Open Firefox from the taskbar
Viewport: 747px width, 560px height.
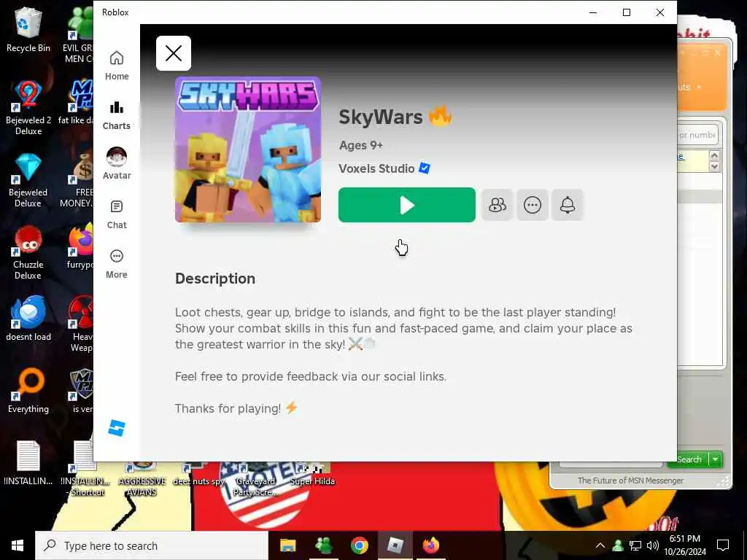coord(430,545)
